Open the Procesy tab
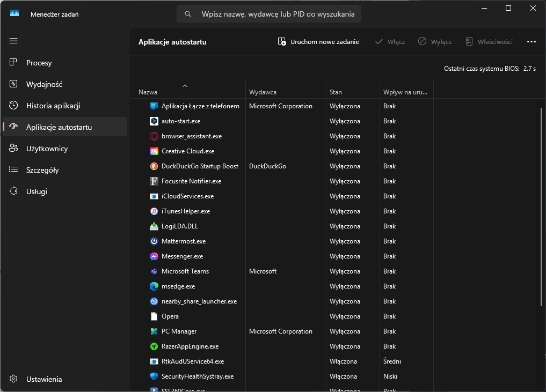The image size is (546, 392). pyautogui.click(x=39, y=63)
